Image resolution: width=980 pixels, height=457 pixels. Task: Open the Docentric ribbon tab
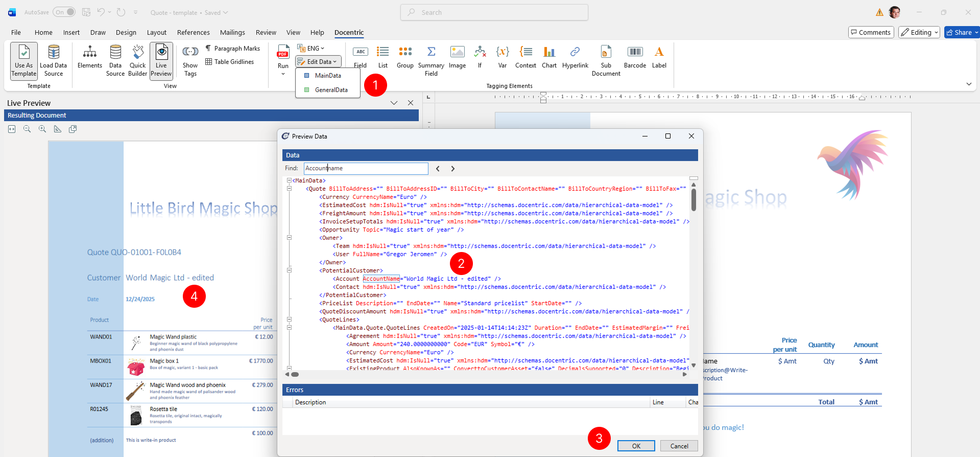click(x=349, y=32)
